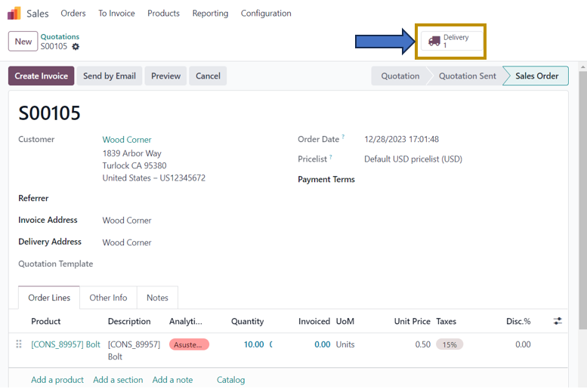Select the Quotation status stage

click(400, 76)
